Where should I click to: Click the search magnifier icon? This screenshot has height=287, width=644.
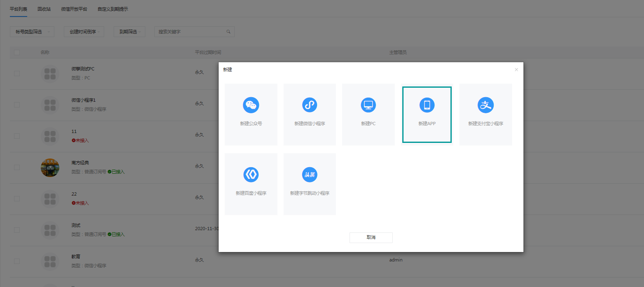coord(229,32)
